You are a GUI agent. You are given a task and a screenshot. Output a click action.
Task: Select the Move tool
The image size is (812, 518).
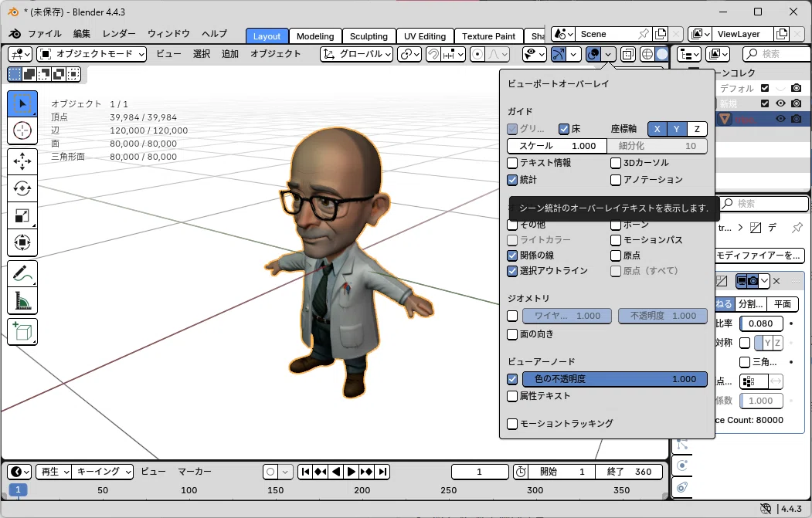pos(22,161)
